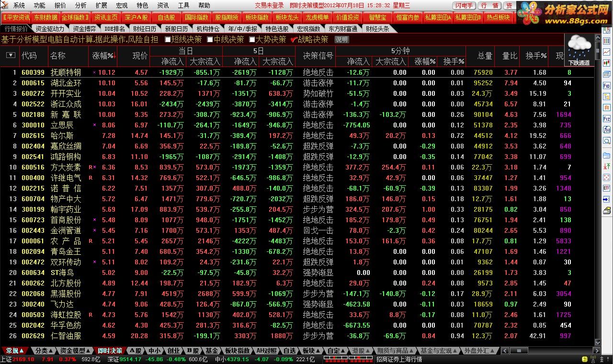Expand the 分类 bottom tab menu
Screen dimensions: 613x364
coord(44,351)
